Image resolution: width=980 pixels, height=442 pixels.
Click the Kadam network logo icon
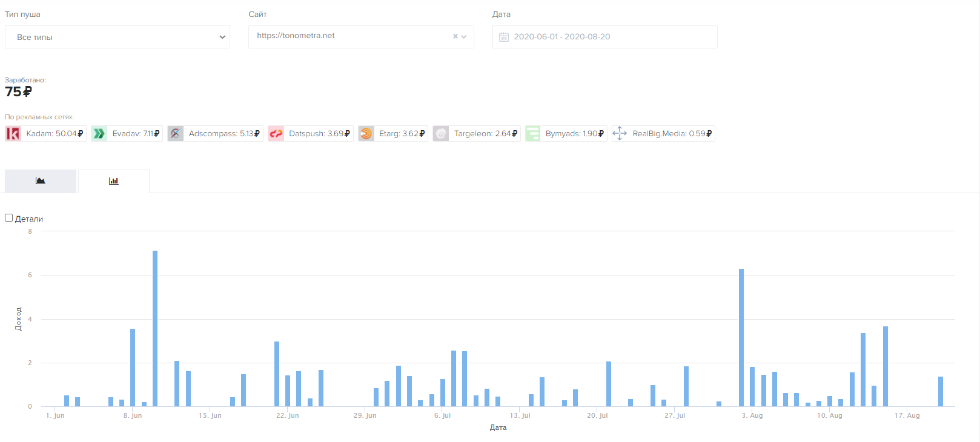pyautogui.click(x=13, y=134)
